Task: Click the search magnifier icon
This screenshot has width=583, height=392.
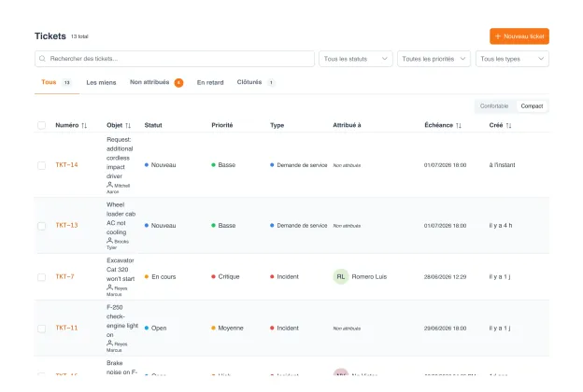Action: 42,59
